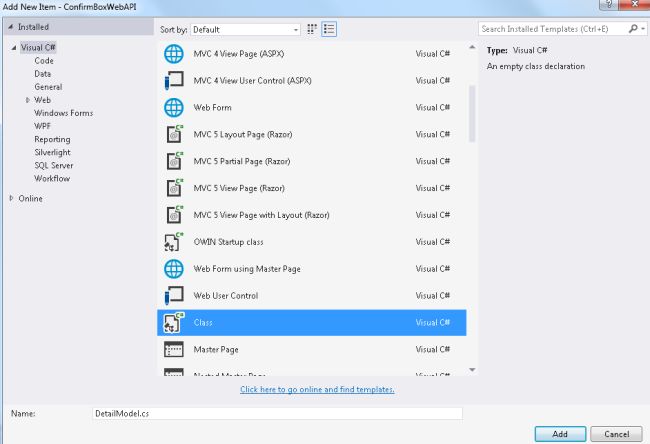The width and height of the screenshot is (650, 444).
Task: Click the Master Page template icon
Action: click(174, 349)
